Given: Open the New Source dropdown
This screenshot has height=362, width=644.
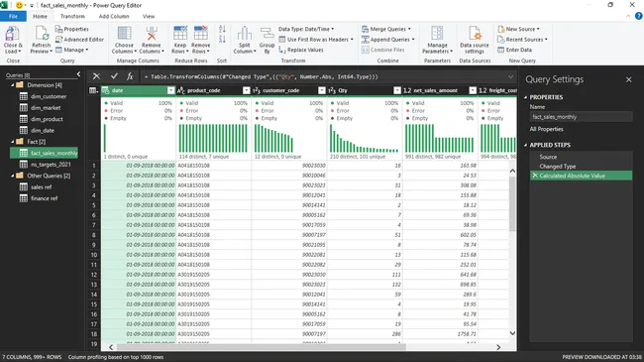Looking at the screenshot, I should [518, 29].
